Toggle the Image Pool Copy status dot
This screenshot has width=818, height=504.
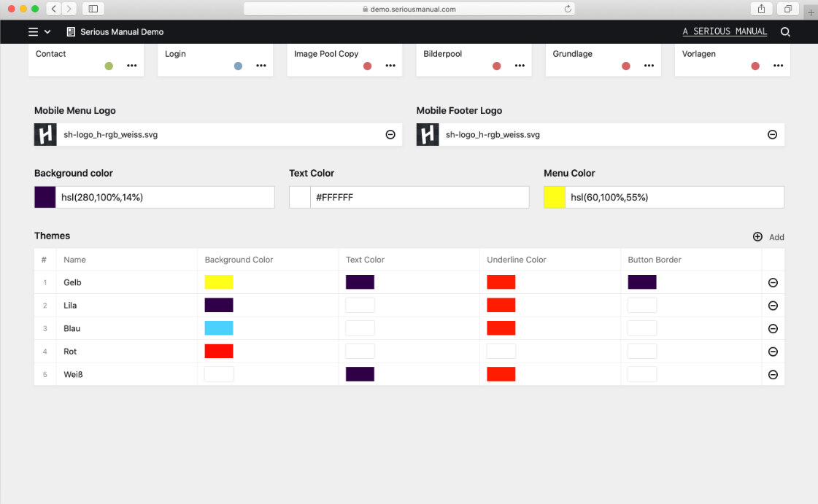pos(367,66)
